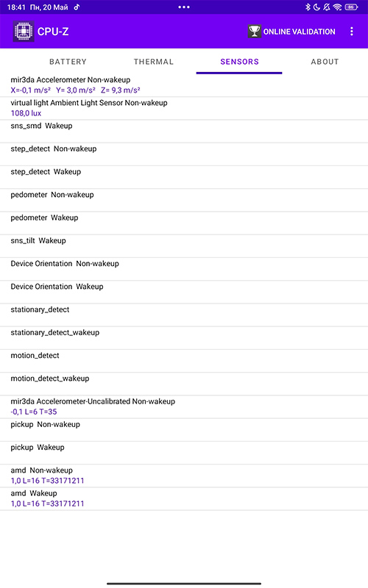The image size is (368, 588).
Task: Tap the Bluetooth status bar icon
Action: click(308, 7)
